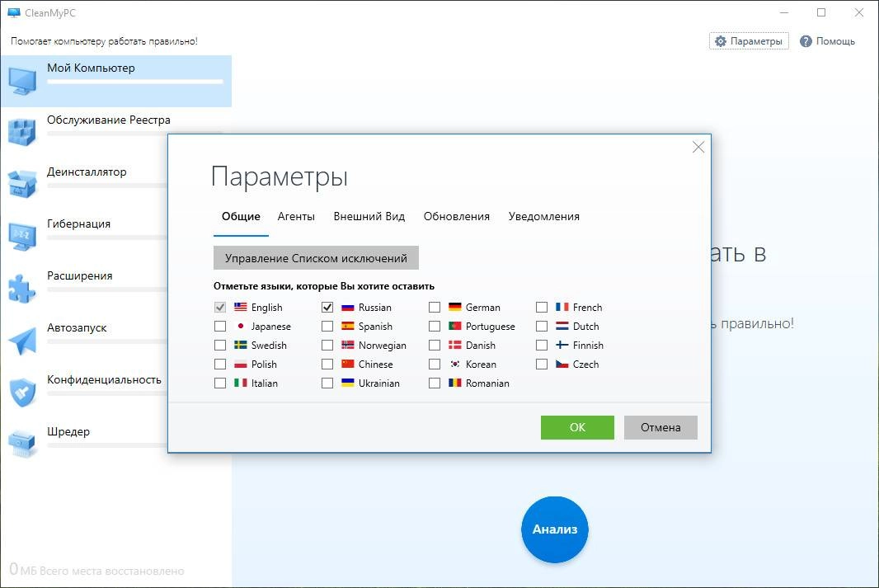Enable the German language checkbox

tap(435, 307)
